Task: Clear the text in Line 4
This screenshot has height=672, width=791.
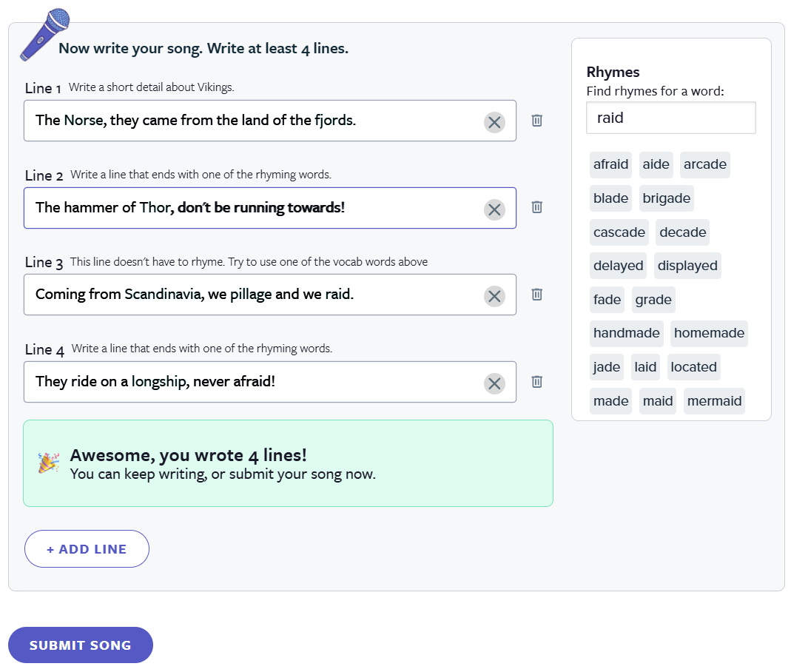Action: [494, 383]
